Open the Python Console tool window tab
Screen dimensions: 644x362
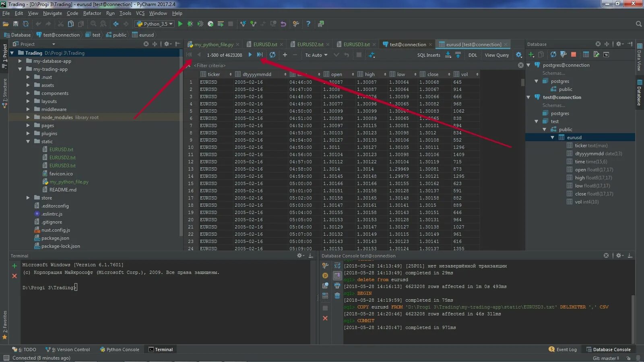point(120,350)
